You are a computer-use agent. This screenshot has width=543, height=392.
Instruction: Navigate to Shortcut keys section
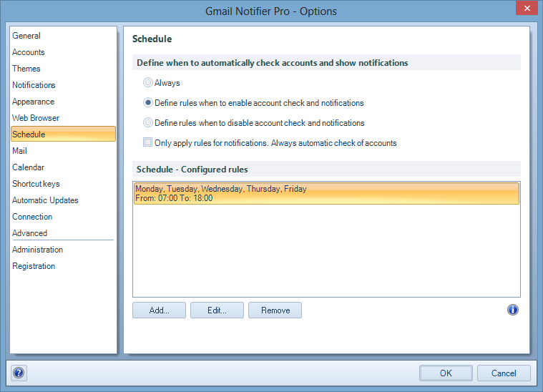(36, 184)
